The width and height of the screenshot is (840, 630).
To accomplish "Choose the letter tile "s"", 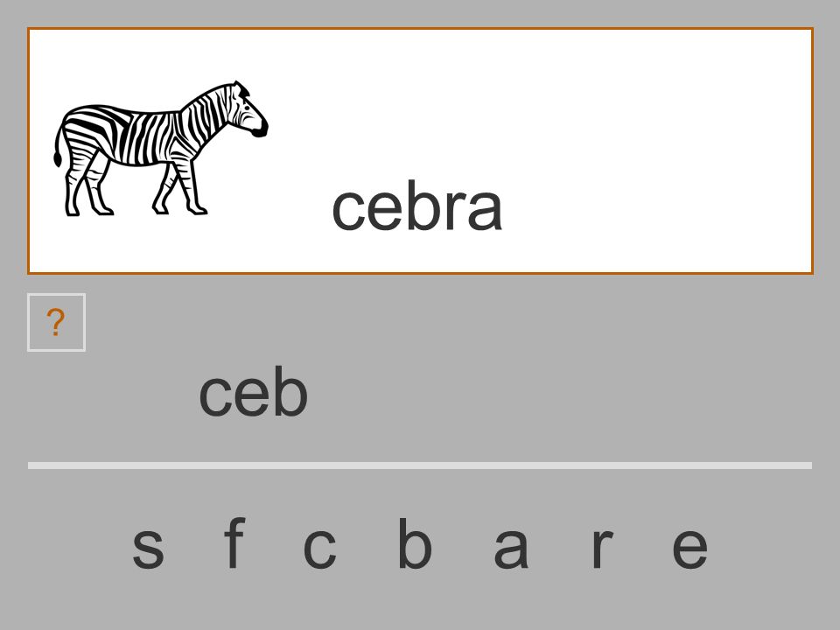I will pos(148,548).
